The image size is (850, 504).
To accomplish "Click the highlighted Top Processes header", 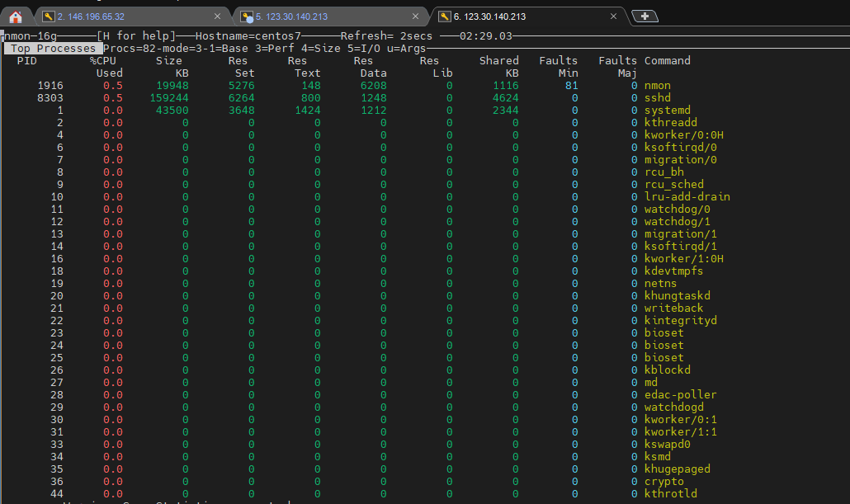I will pyautogui.click(x=53, y=49).
